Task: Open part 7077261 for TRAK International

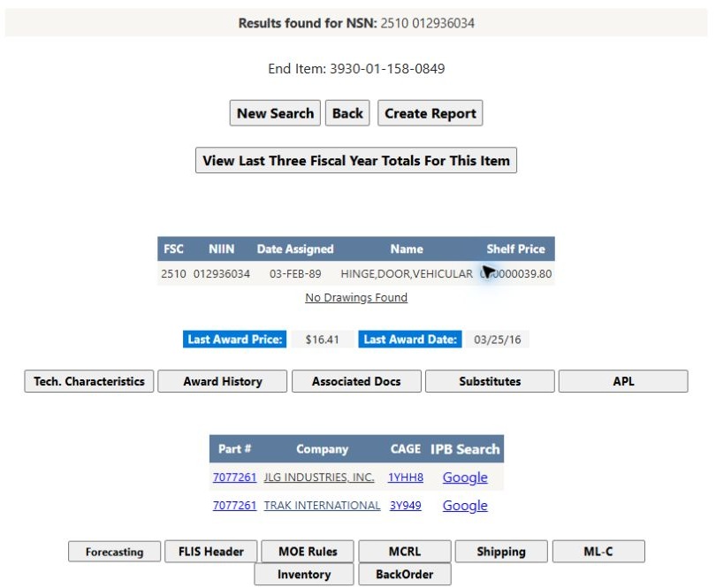Action: (235, 506)
